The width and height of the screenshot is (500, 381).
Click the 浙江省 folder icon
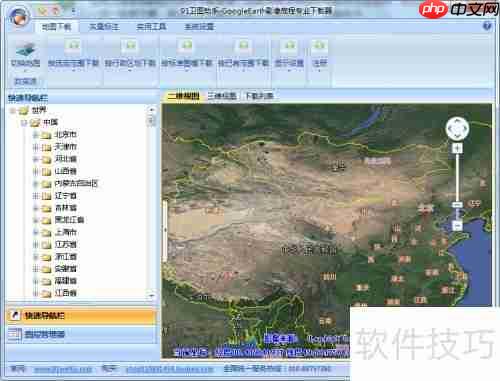coord(46,257)
